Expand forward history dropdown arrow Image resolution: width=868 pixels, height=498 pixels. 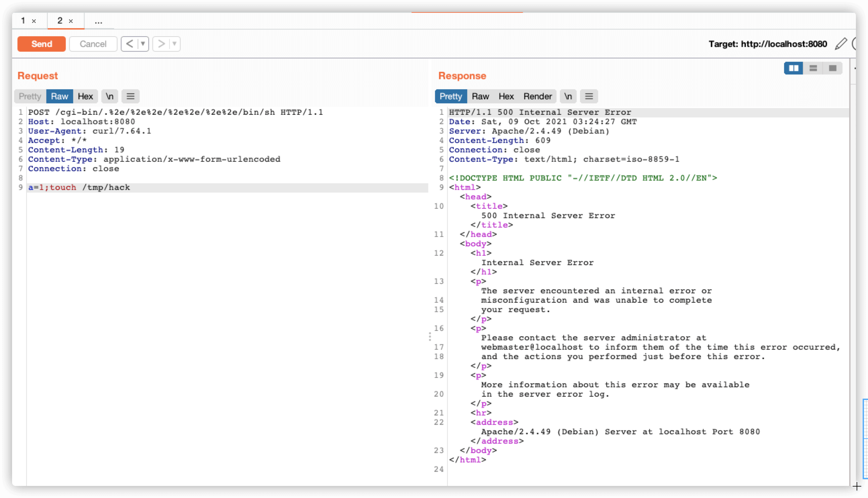(x=175, y=44)
